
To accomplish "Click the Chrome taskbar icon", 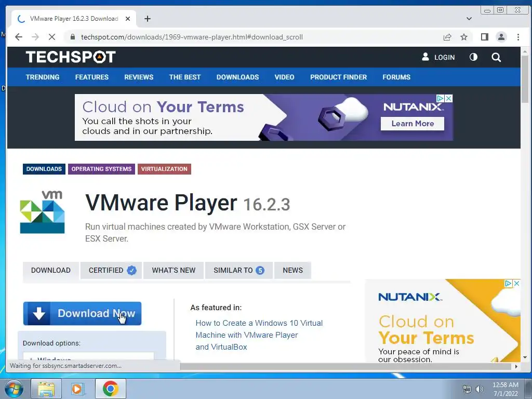I will [111, 389].
